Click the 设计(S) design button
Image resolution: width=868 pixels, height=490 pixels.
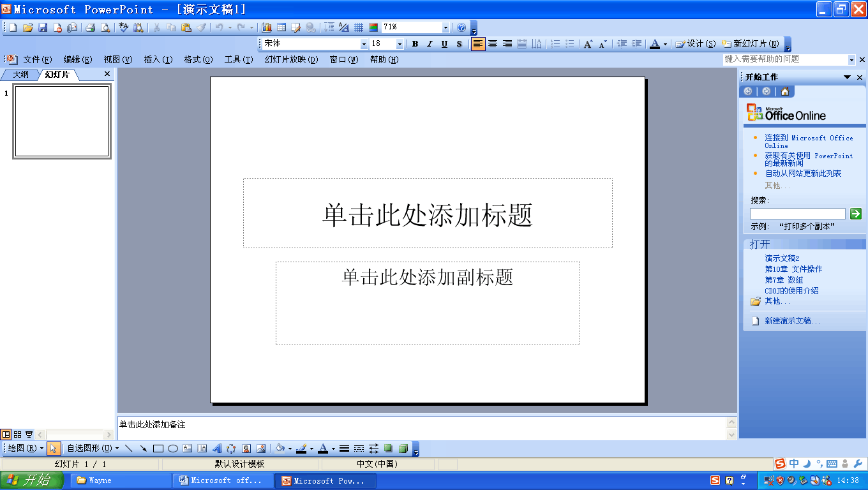point(696,44)
